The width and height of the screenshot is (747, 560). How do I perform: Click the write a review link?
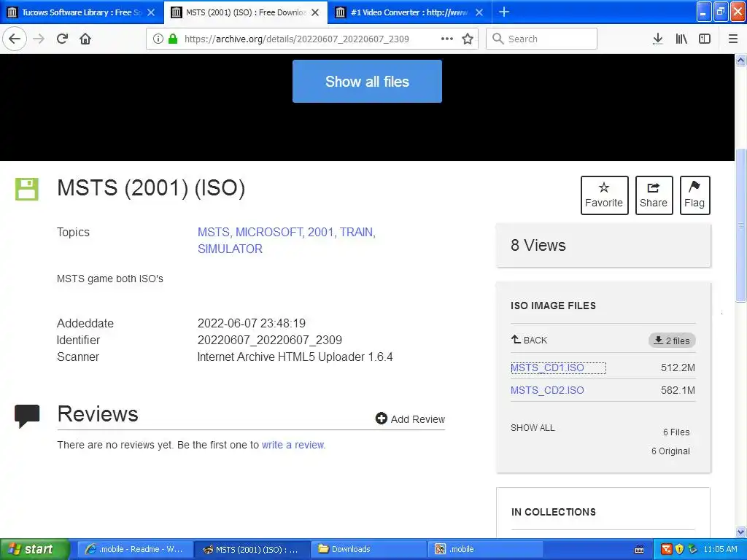pos(293,445)
